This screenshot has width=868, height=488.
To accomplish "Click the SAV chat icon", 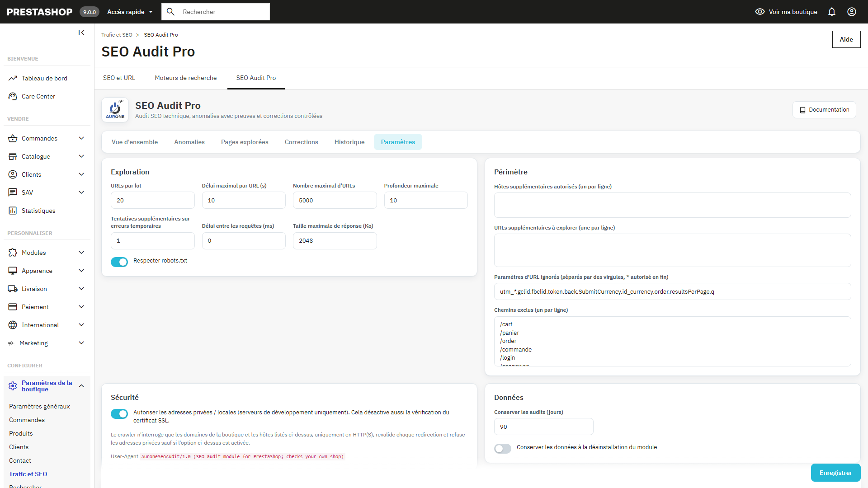I will click(13, 192).
